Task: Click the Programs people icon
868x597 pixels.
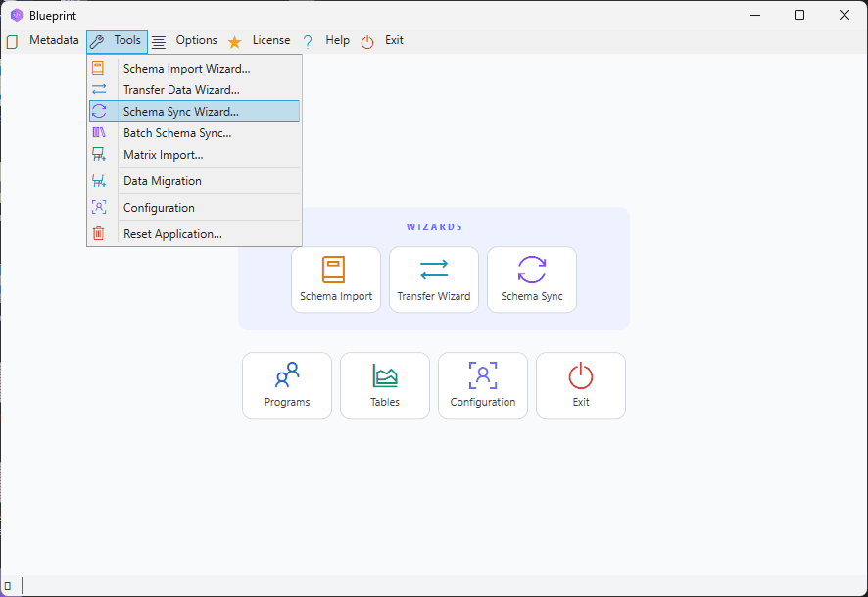Action: tap(286, 376)
